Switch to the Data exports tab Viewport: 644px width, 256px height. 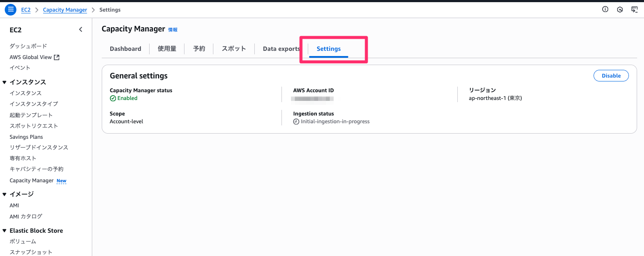point(281,49)
